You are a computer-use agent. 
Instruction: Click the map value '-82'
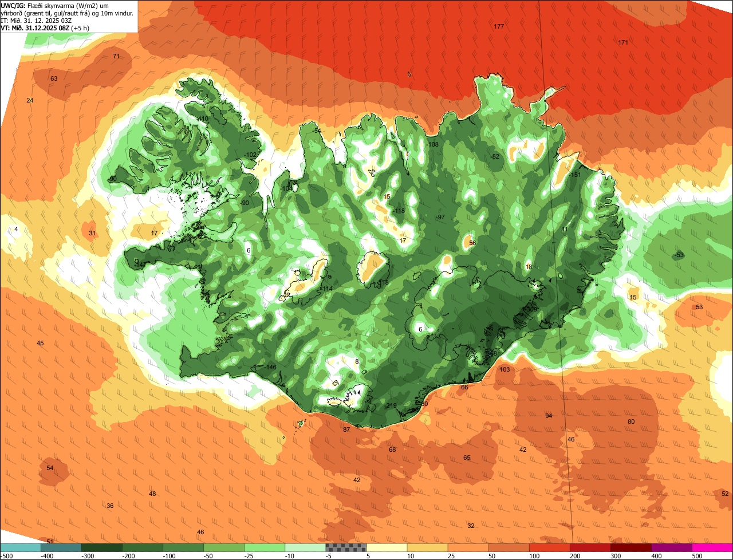(x=495, y=156)
